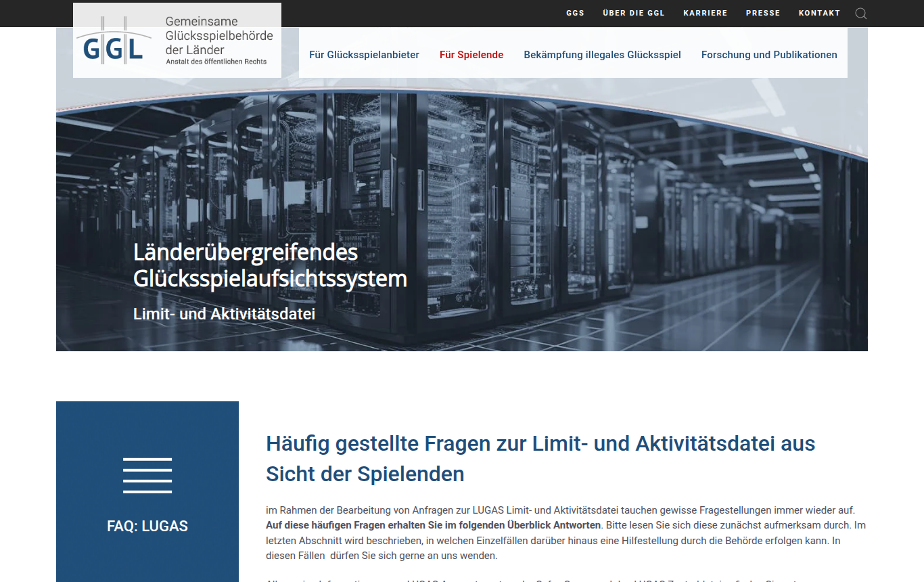The width and height of the screenshot is (924, 582).
Task: Click the Häufig gestellte Fragen heading
Action: pos(540,458)
